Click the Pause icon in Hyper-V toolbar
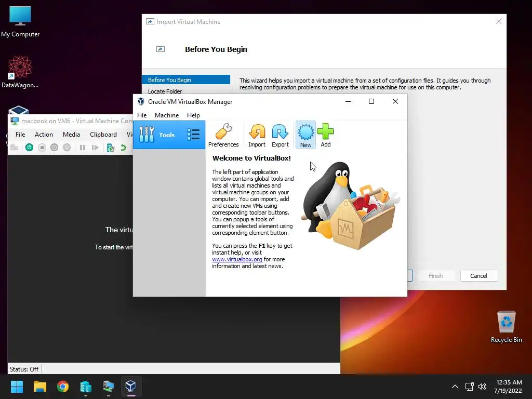The image size is (532, 399). [x=83, y=147]
